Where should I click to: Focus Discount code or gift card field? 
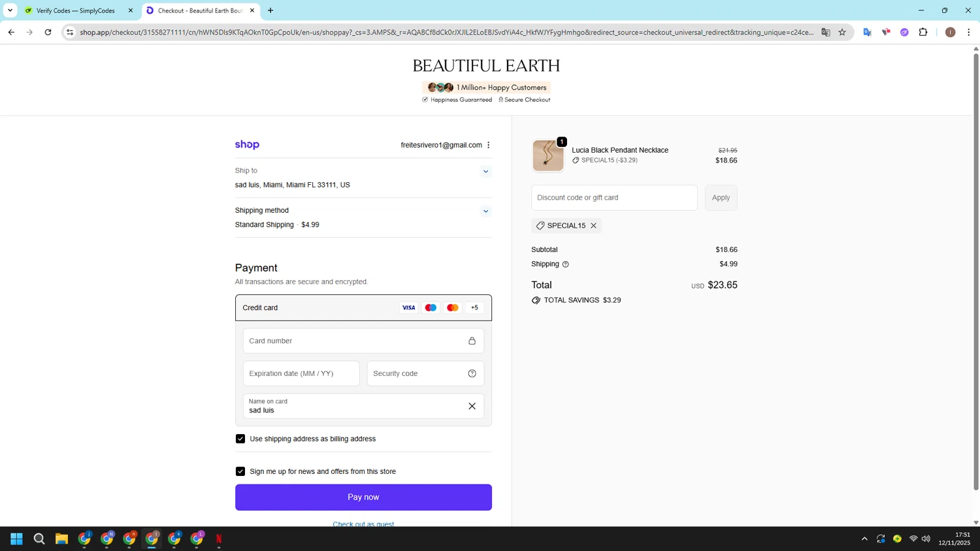[614, 198]
